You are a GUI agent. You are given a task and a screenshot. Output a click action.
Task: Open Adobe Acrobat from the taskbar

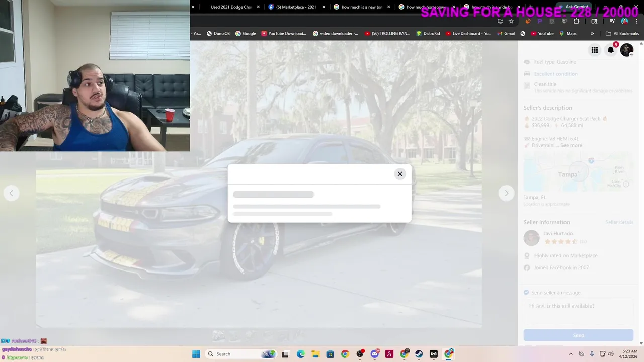(389, 354)
